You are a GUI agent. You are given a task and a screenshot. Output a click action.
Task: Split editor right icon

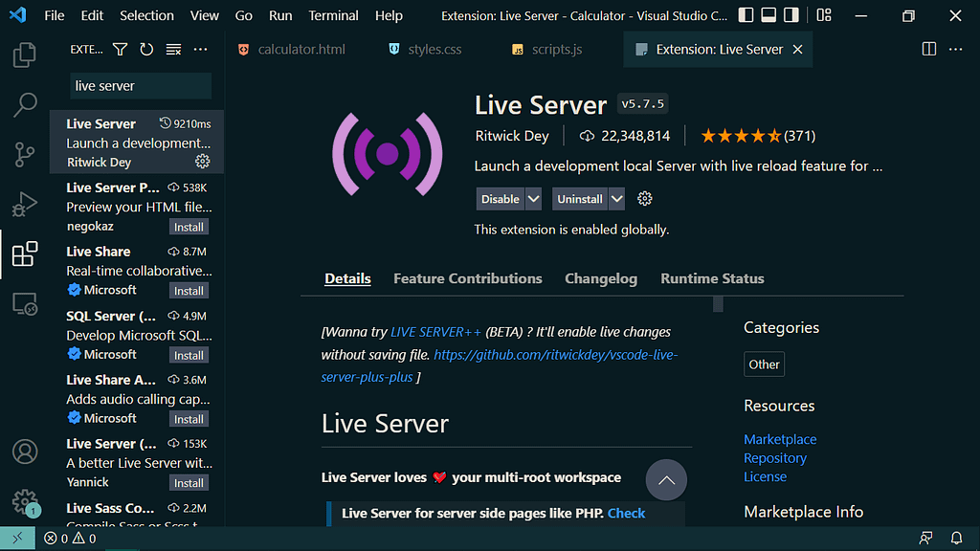tap(928, 50)
